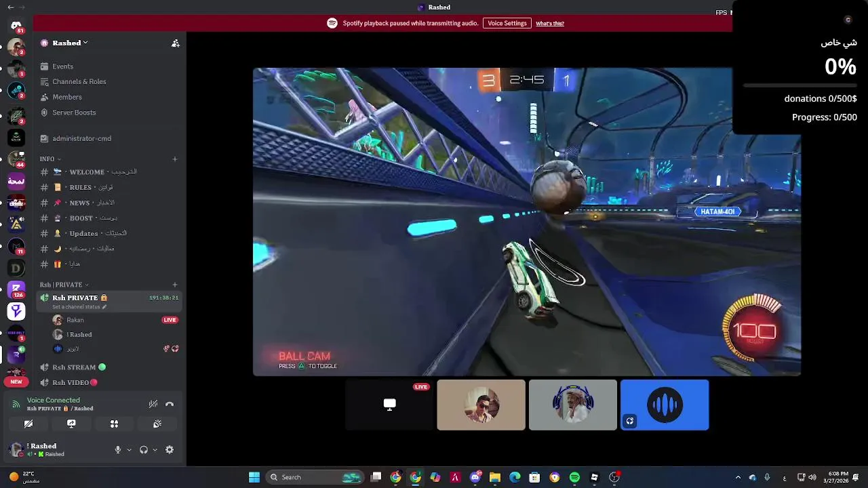
Task: Add a channel to the INFO category
Action: pyautogui.click(x=175, y=159)
